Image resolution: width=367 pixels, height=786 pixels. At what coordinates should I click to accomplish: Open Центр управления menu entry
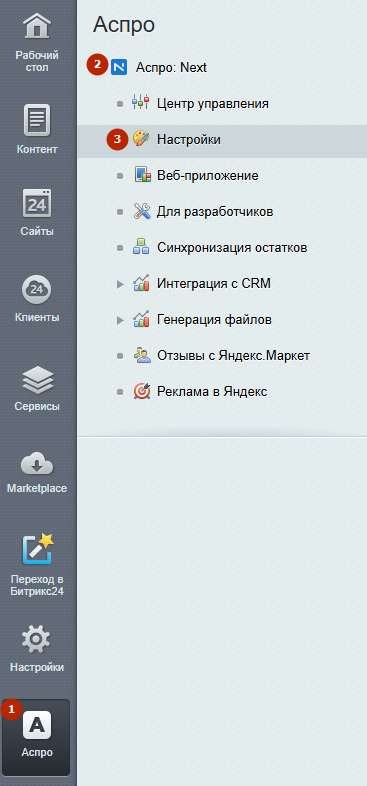point(213,104)
